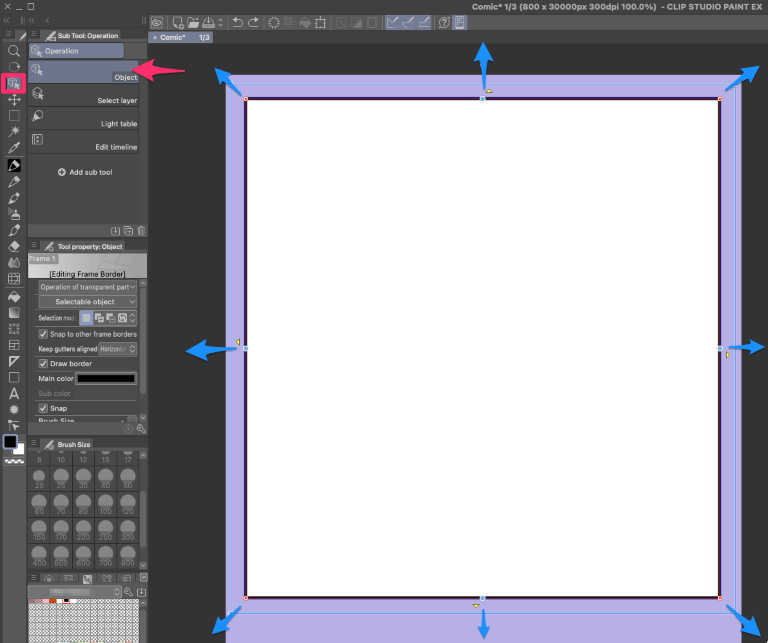Click the black Main color swatch
Viewport: 768px width, 643px height.
[106, 379]
